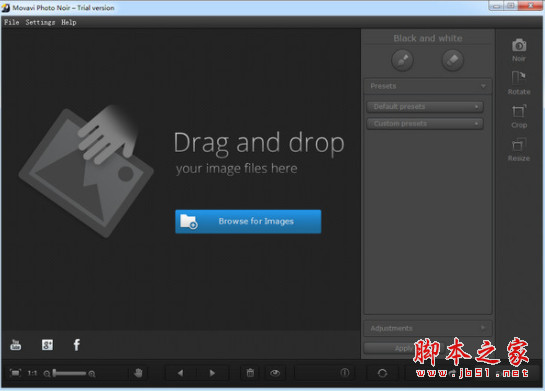Image resolution: width=545 pixels, height=391 pixels.
Task: Expand the Adjustments section
Action: tap(428, 328)
